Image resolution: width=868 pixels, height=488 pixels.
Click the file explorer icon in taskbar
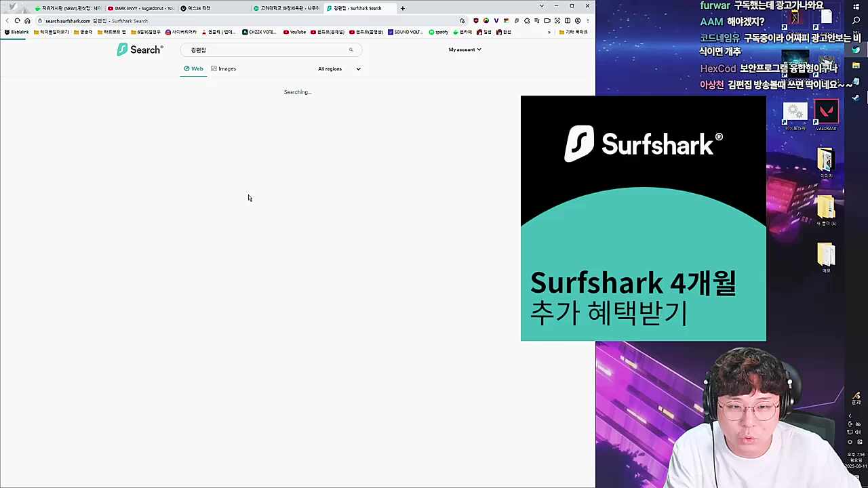[856, 65]
